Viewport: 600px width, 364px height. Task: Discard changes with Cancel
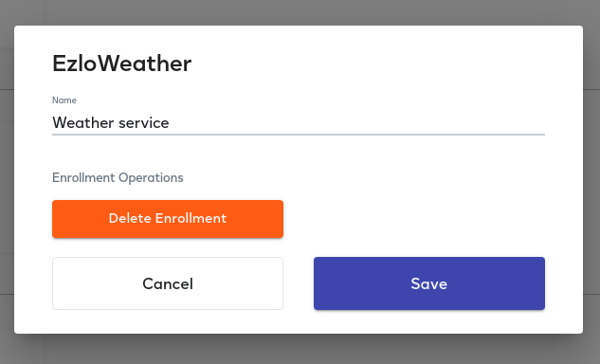pyautogui.click(x=168, y=283)
